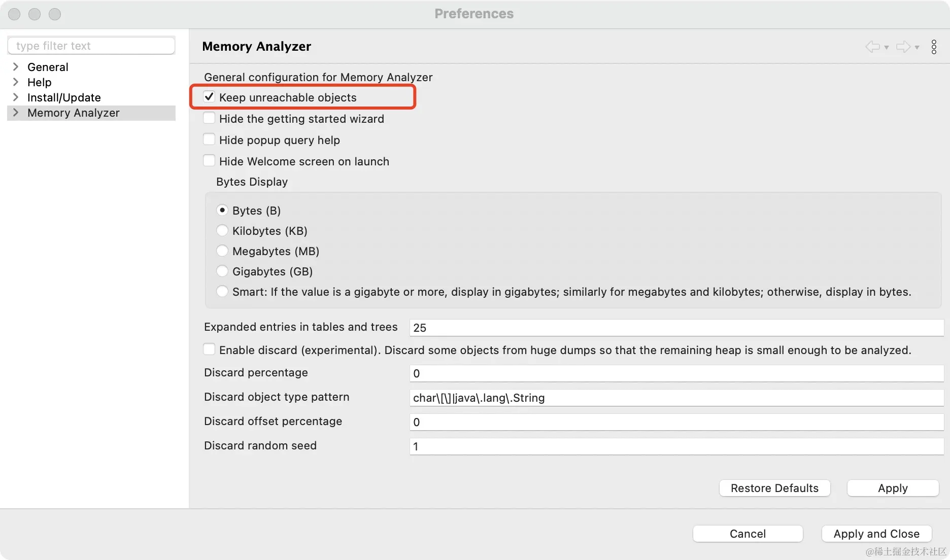Click the Restore Defaults button
950x560 pixels.
(774, 488)
